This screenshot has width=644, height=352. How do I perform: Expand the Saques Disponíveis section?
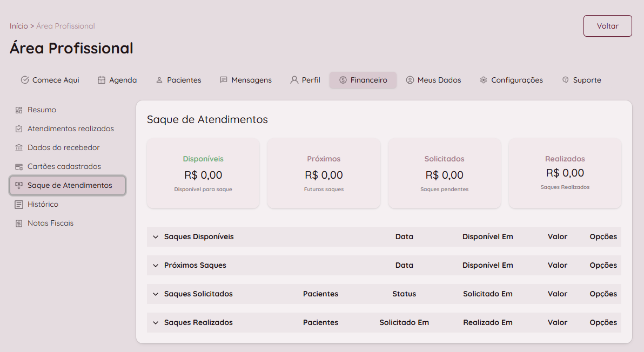tap(156, 236)
